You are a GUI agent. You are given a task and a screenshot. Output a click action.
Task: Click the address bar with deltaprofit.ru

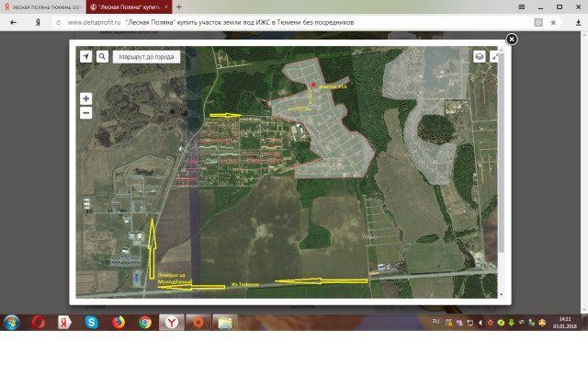coord(292,22)
